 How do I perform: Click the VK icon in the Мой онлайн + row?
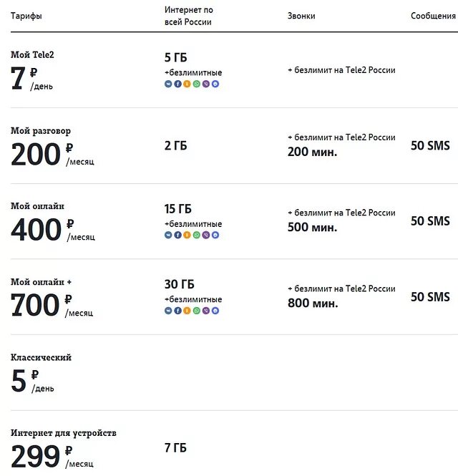pyautogui.click(x=168, y=311)
